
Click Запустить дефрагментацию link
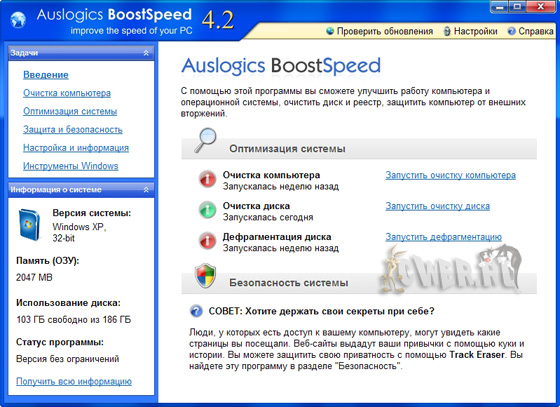click(x=444, y=237)
